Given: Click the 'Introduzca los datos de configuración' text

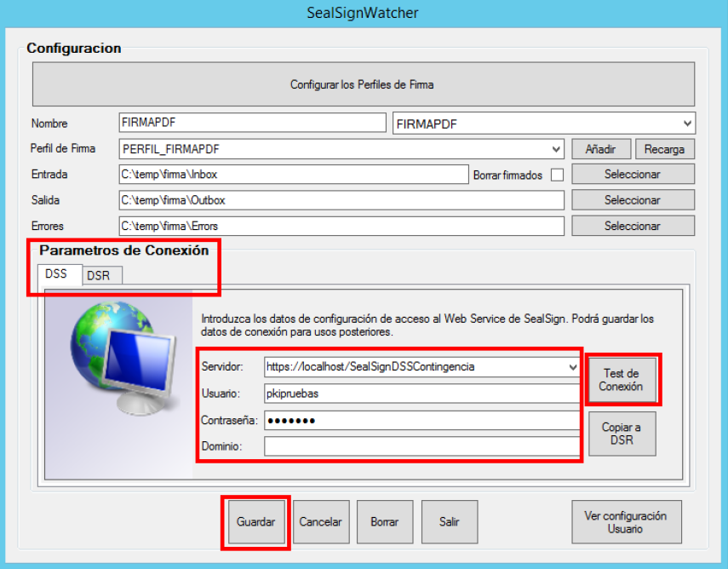Looking at the screenshot, I should pos(427,325).
